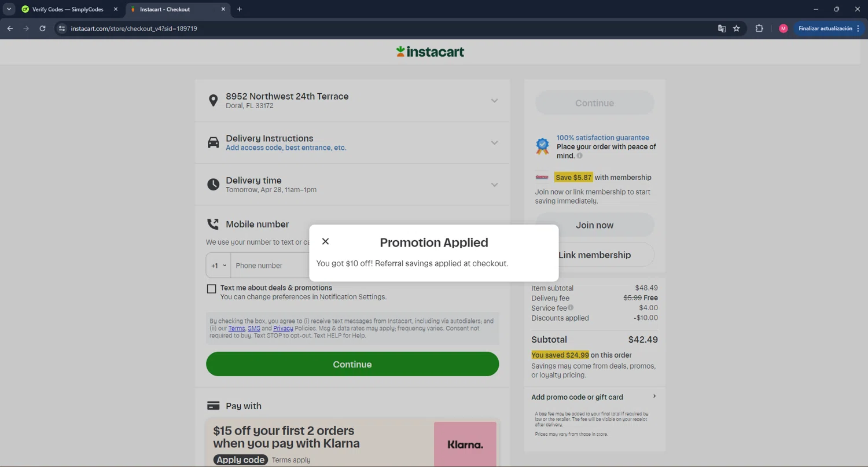Open the Chrome profile avatar
The height and width of the screenshot is (467, 868).
[x=784, y=28]
